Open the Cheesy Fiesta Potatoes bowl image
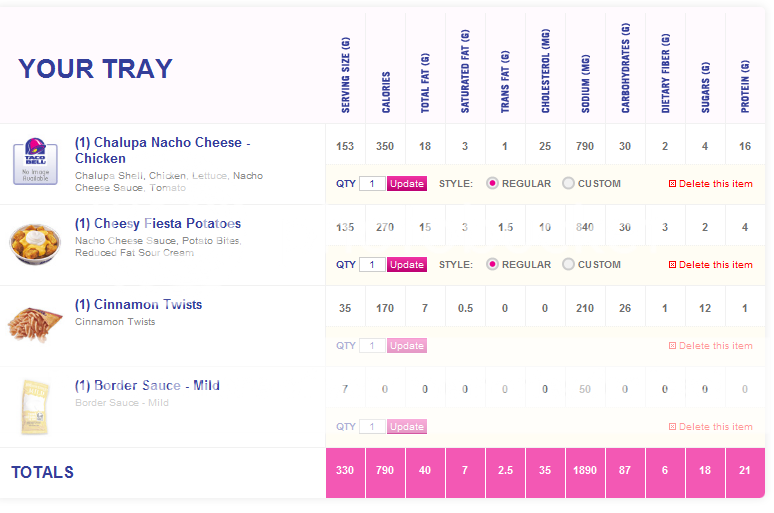 coord(35,243)
